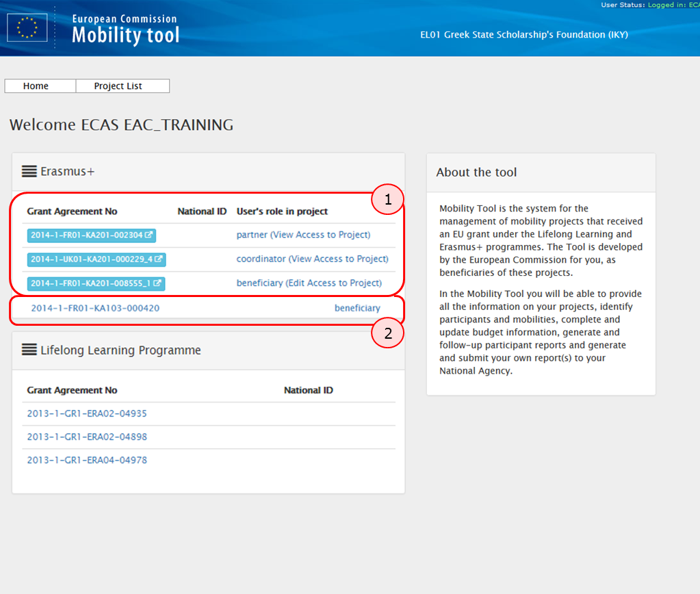Click Lifelong Learning National ID column header
700x594 pixels.
(309, 390)
